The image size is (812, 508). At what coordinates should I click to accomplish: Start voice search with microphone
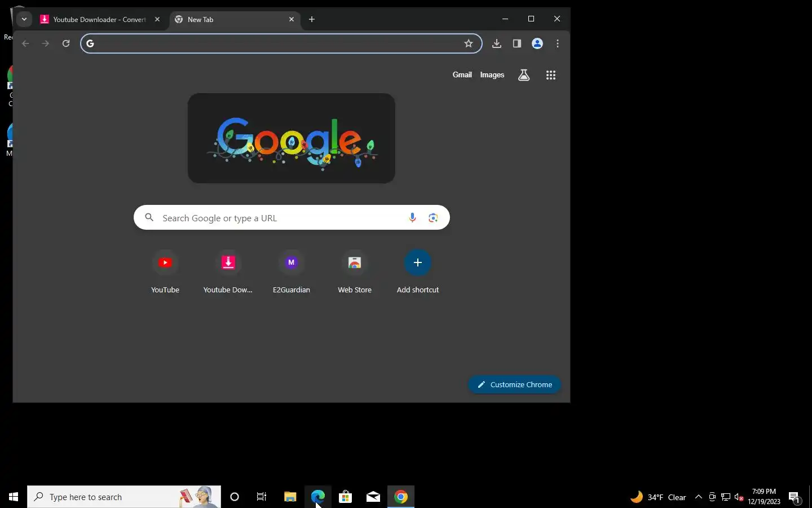(412, 218)
